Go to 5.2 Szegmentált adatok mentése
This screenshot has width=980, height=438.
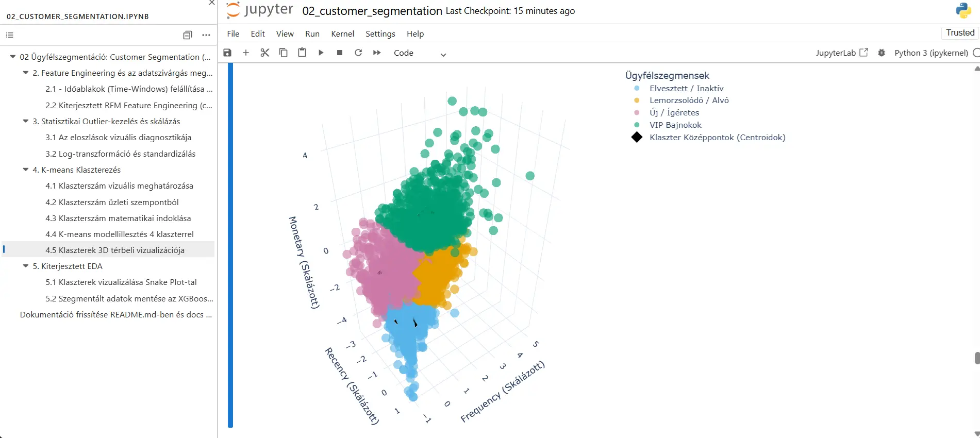click(x=129, y=298)
